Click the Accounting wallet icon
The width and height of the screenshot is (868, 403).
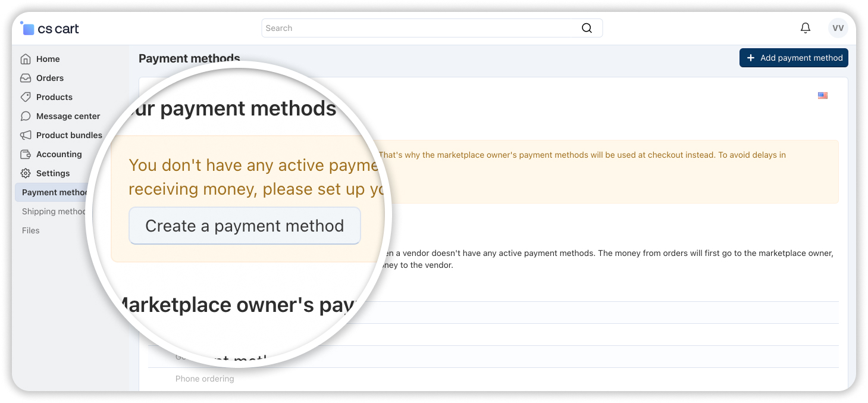26,154
